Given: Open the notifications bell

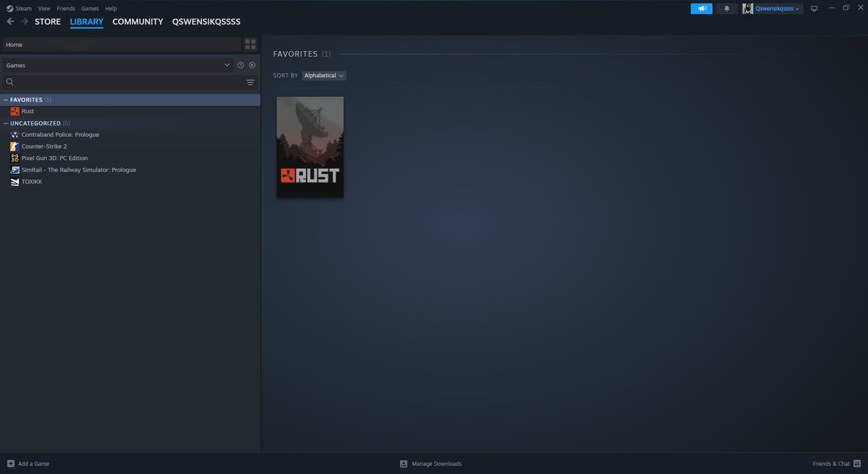Looking at the screenshot, I should tap(727, 9).
